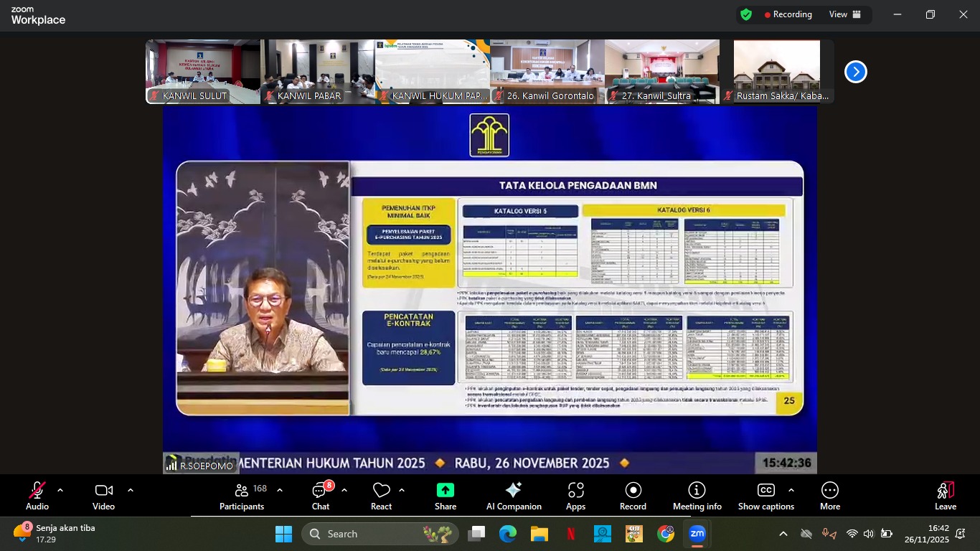Select the KANWIL SULUT video thumbnail

tap(202, 72)
